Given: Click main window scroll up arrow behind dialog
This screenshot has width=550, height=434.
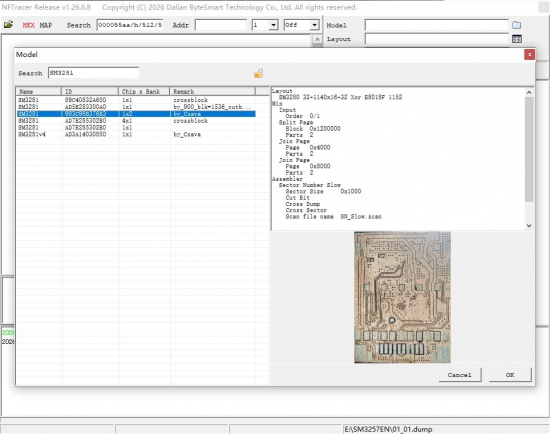Looking at the screenshot, I should (x=317, y=39).
